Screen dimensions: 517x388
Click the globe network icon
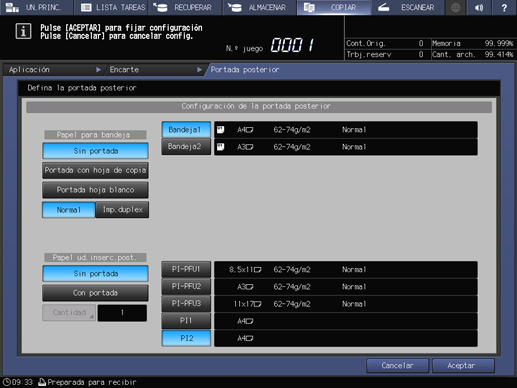coord(455,7)
